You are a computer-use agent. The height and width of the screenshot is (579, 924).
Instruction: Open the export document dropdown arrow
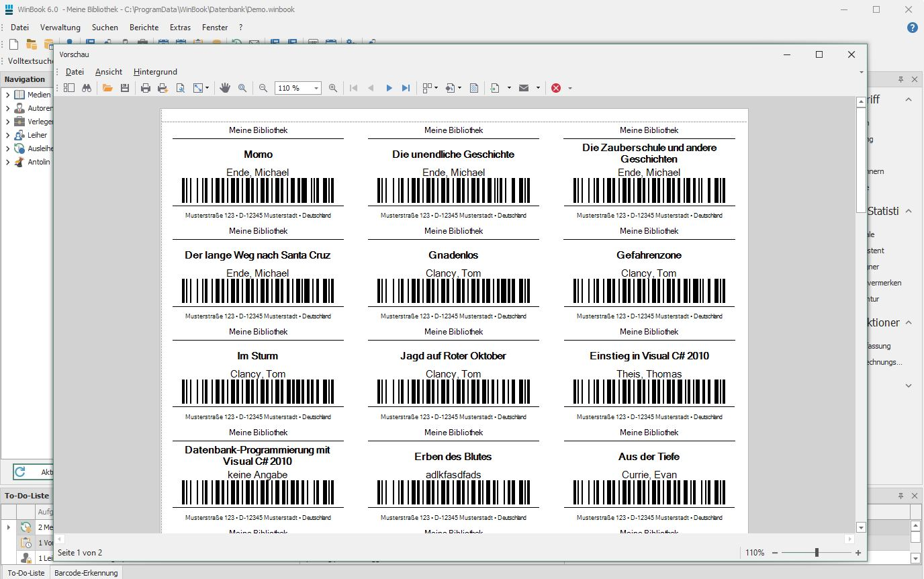[x=509, y=88]
